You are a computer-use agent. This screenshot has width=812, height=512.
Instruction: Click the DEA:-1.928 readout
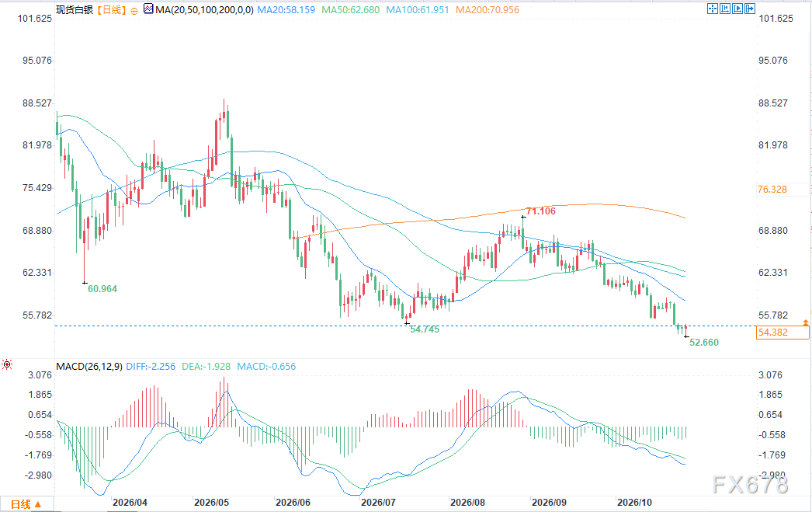pos(206,367)
